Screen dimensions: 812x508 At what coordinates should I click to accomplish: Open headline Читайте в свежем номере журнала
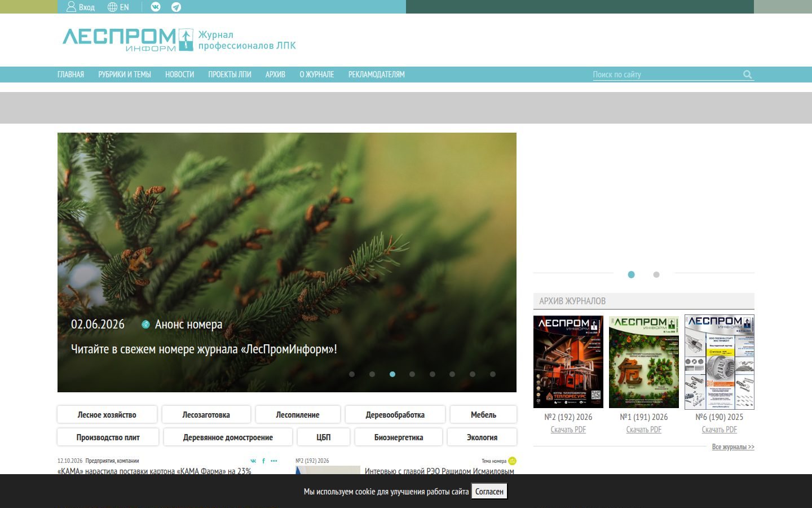coord(204,349)
